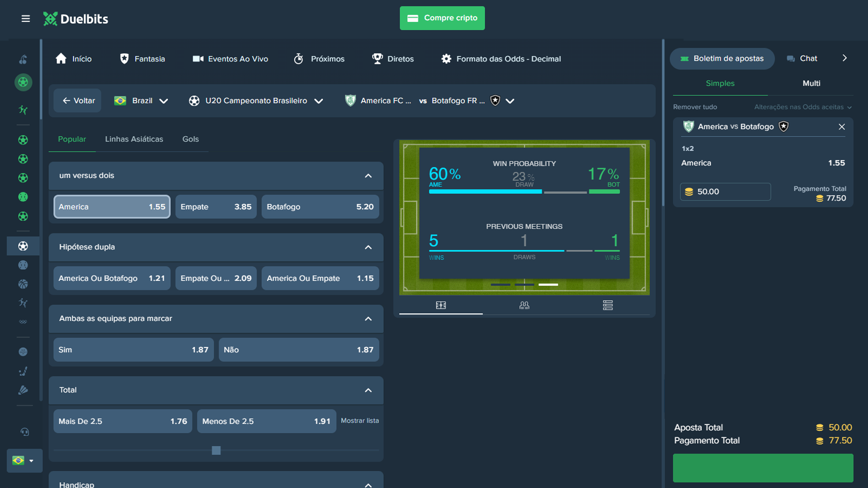Click the third widget page indicator
The image size is (868, 488).
pyautogui.click(x=548, y=285)
